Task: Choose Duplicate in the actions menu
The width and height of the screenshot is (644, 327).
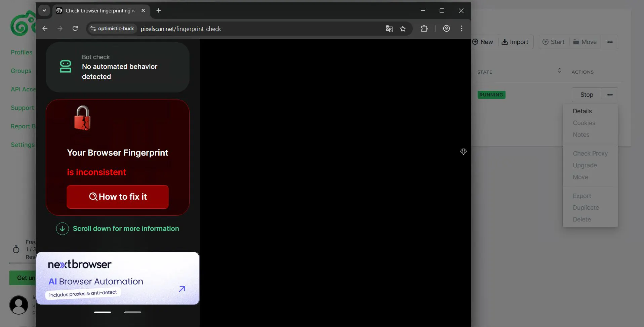Action: click(x=586, y=208)
